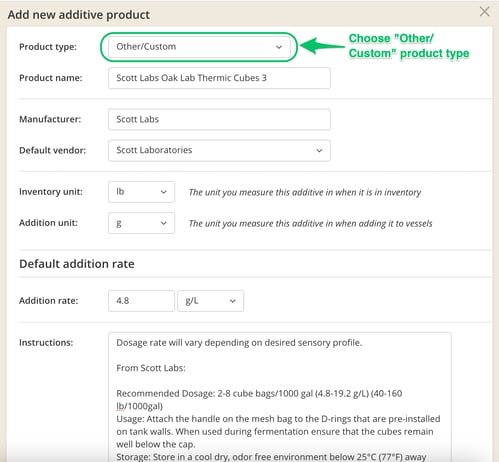The image size is (499, 462).
Task: Click the Default addition rate heading
Action: (x=77, y=264)
